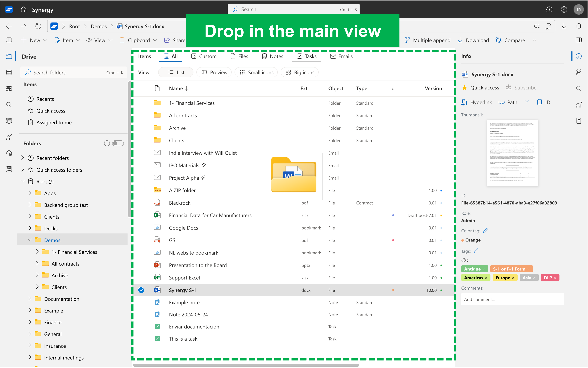Switch to the Notes tab

click(x=272, y=56)
